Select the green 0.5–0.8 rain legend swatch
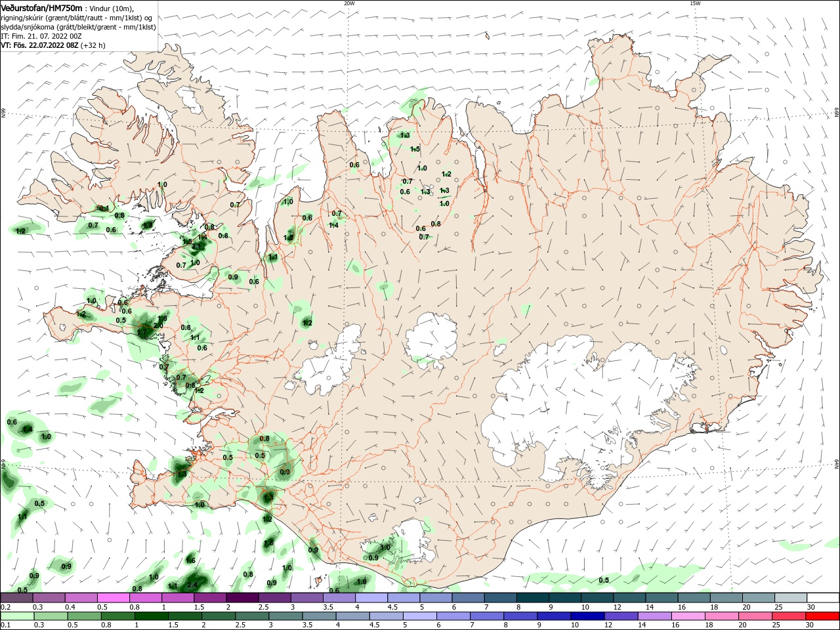 click(84, 616)
